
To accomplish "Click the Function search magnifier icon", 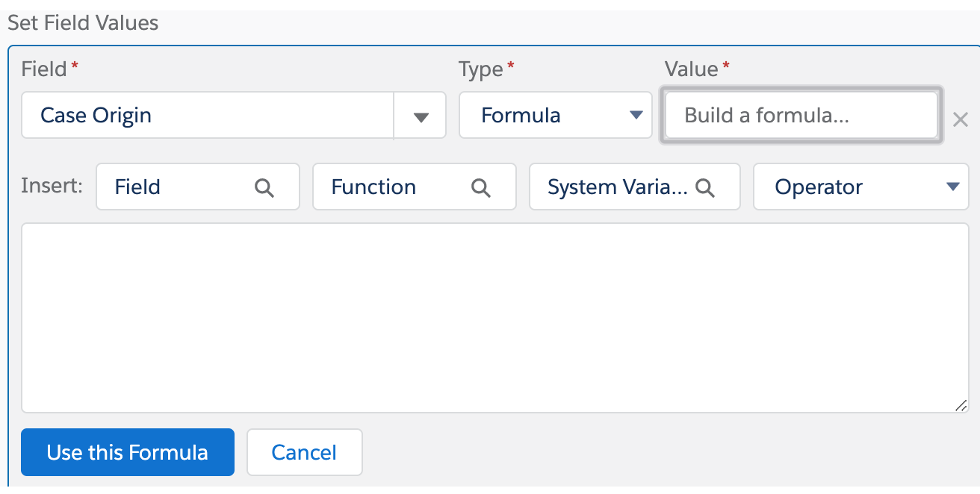I will (481, 187).
